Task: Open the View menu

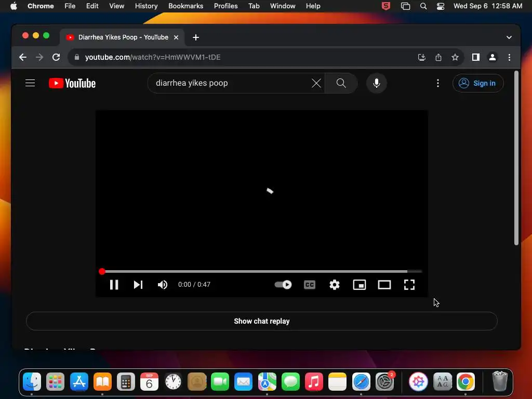Action: coord(117,6)
